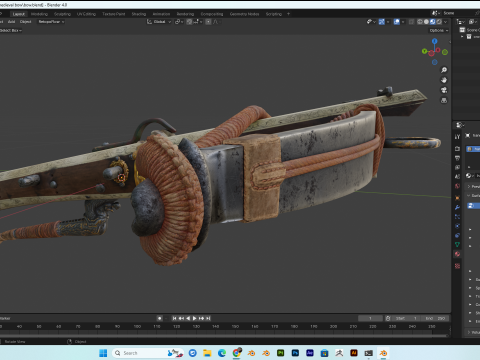Toggle the viewport gizmos display button
This screenshot has width=480, height=360.
(382, 22)
